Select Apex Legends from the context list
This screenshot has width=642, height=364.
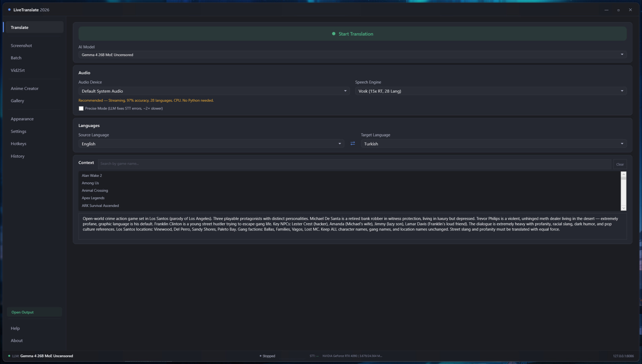coord(93,198)
